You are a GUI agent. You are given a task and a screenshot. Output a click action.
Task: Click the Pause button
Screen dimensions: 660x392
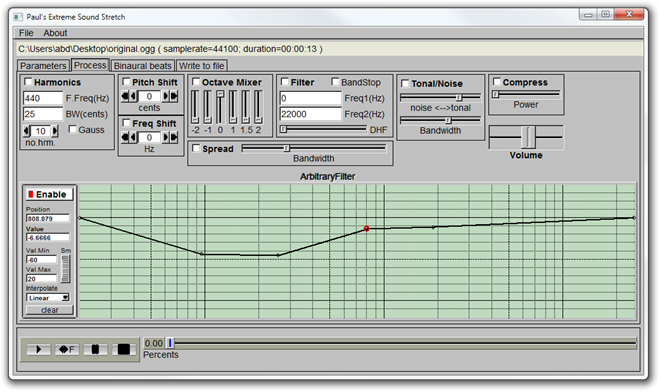click(96, 349)
